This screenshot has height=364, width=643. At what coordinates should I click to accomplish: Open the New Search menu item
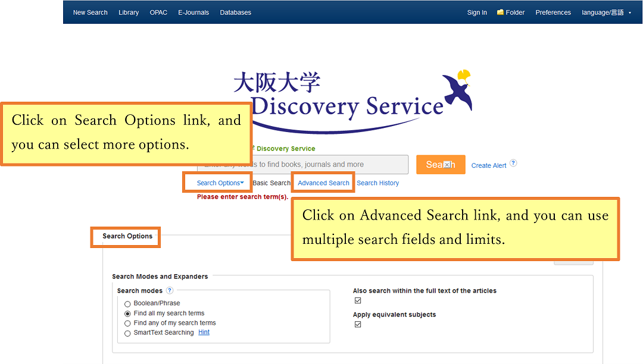point(90,12)
